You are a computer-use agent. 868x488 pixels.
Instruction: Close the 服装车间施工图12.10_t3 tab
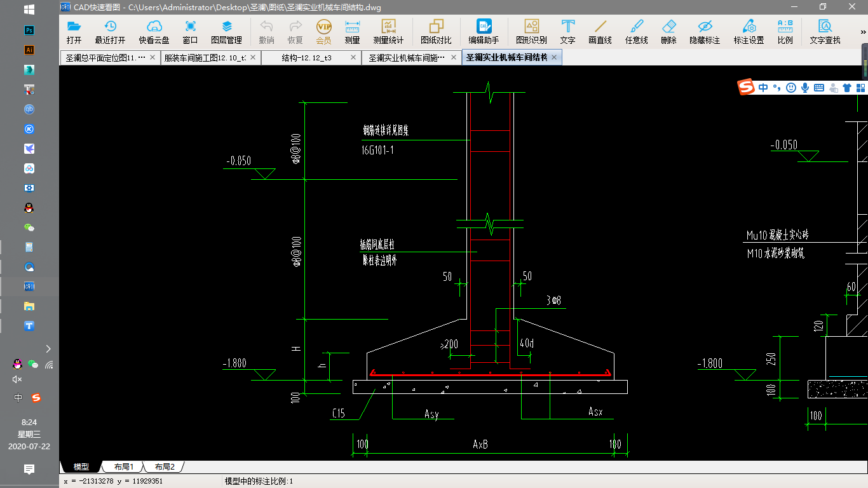252,57
